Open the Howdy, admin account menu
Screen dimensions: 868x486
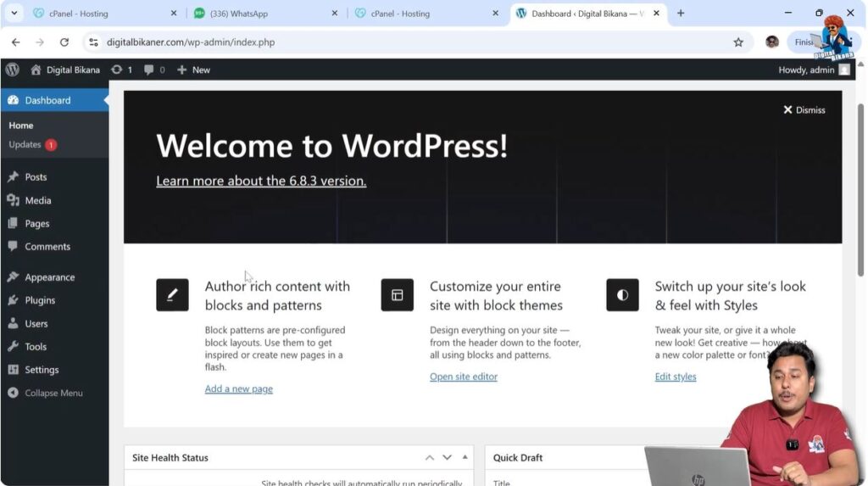click(813, 70)
